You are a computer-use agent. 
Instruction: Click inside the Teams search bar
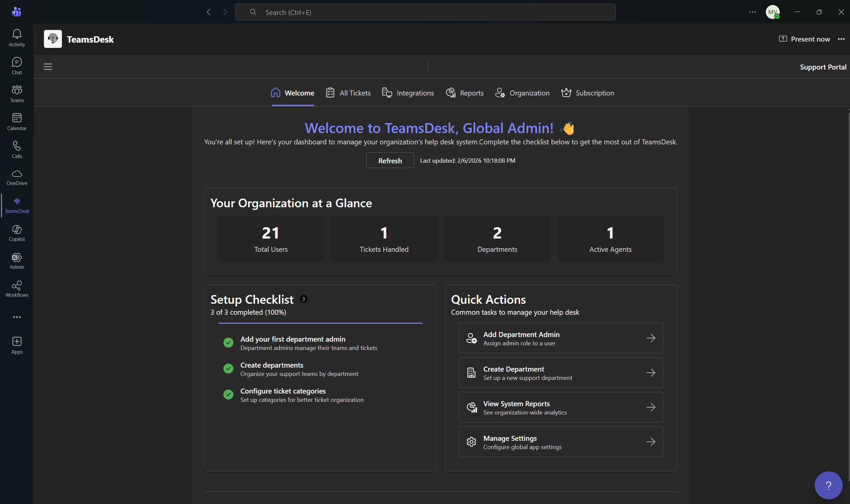point(425,12)
